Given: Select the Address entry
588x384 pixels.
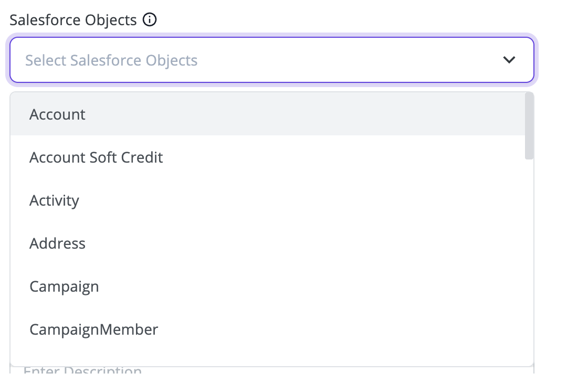Looking at the screenshot, I should pyautogui.click(x=268, y=243).
